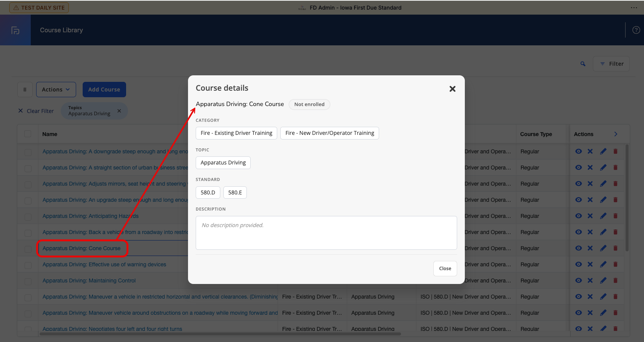Image resolution: width=644 pixels, height=342 pixels.
Task: Click the X icon in the 'A downgrade steep enough' row
Action: tap(590, 151)
